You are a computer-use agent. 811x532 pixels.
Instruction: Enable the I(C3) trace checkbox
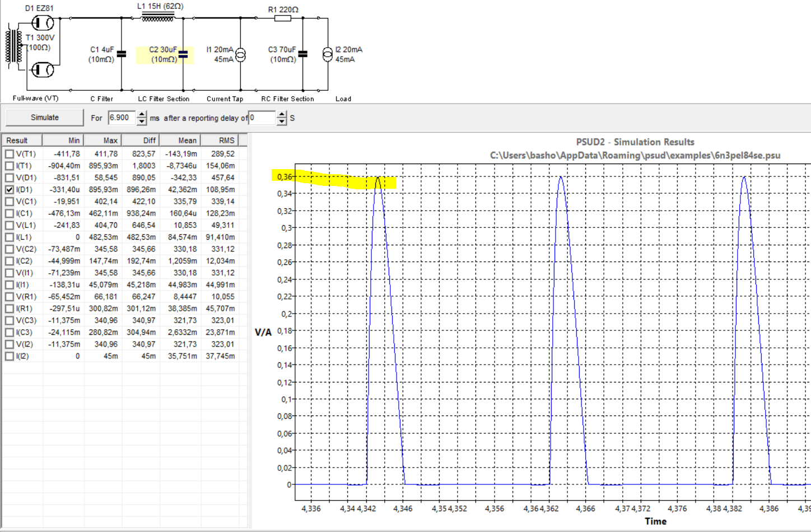(10, 333)
